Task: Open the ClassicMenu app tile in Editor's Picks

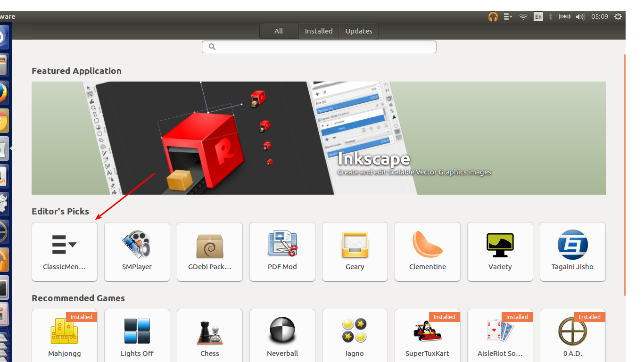Action: (x=65, y=252)
